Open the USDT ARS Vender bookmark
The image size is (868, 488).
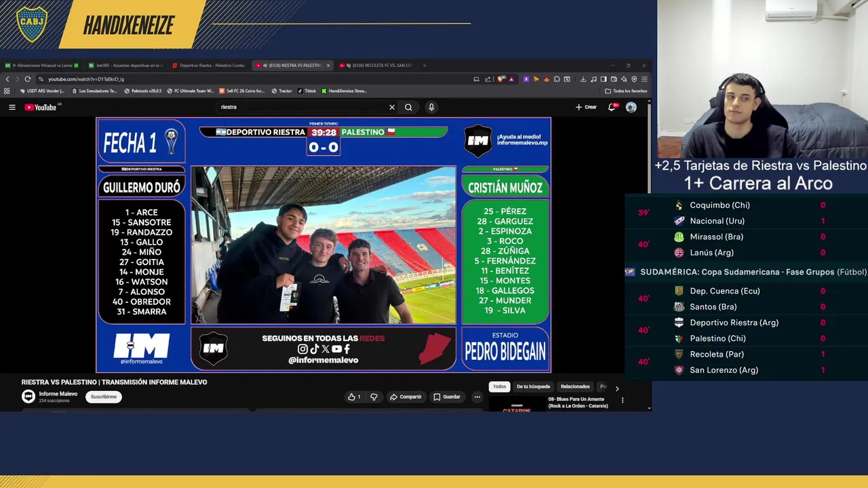42,91
